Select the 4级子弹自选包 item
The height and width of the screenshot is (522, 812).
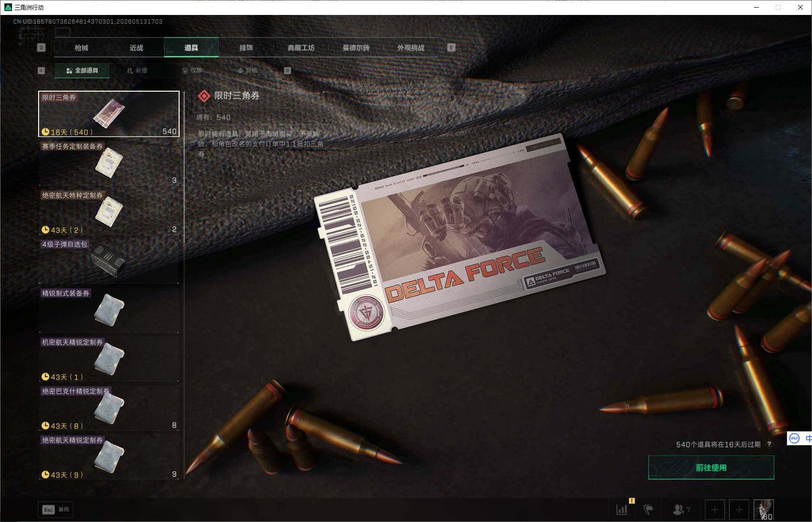point(109,261)
